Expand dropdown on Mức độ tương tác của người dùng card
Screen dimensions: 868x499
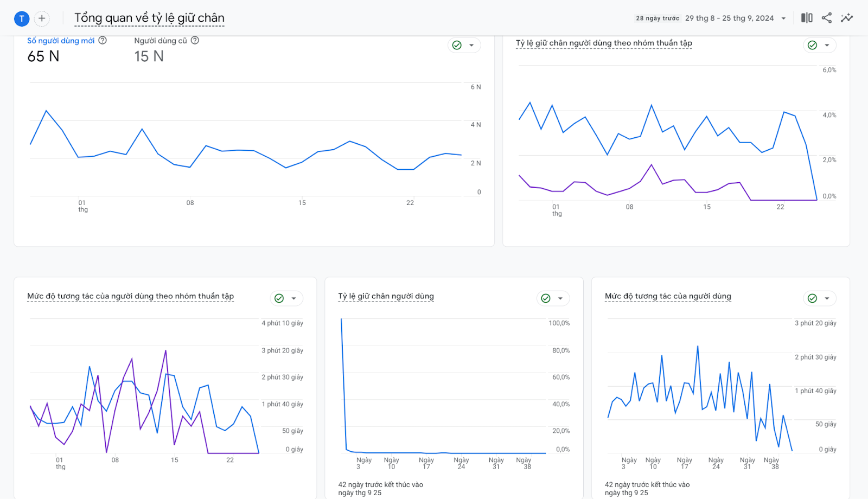coord(827,298)
